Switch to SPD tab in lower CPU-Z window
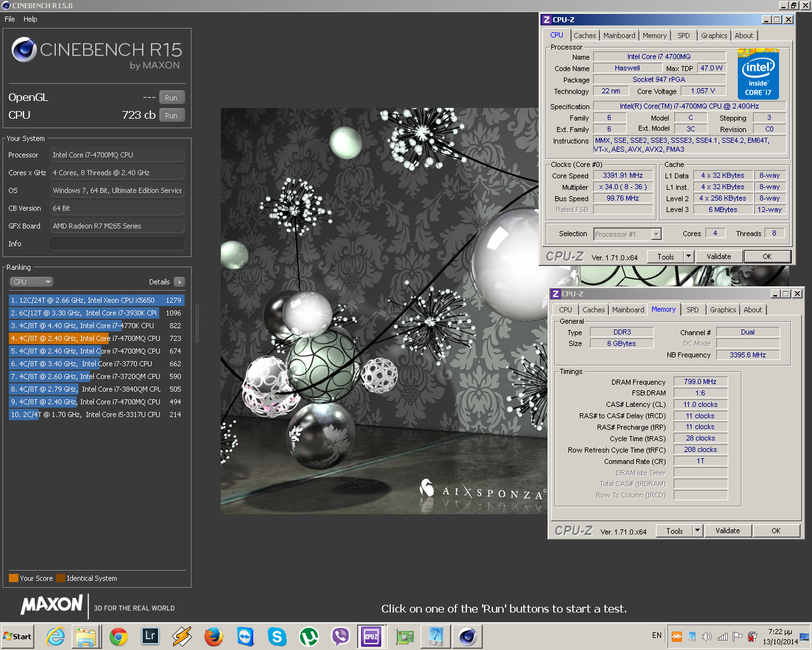Image resolution: width=812 pixels, height=650 pixels. point(692,310)
